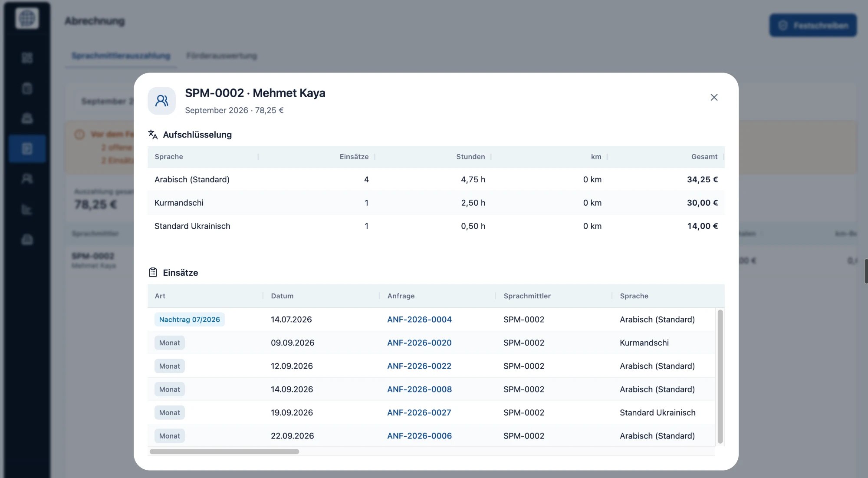Sort breakdown table by km column
868x478 pixels.
[596, 157]
